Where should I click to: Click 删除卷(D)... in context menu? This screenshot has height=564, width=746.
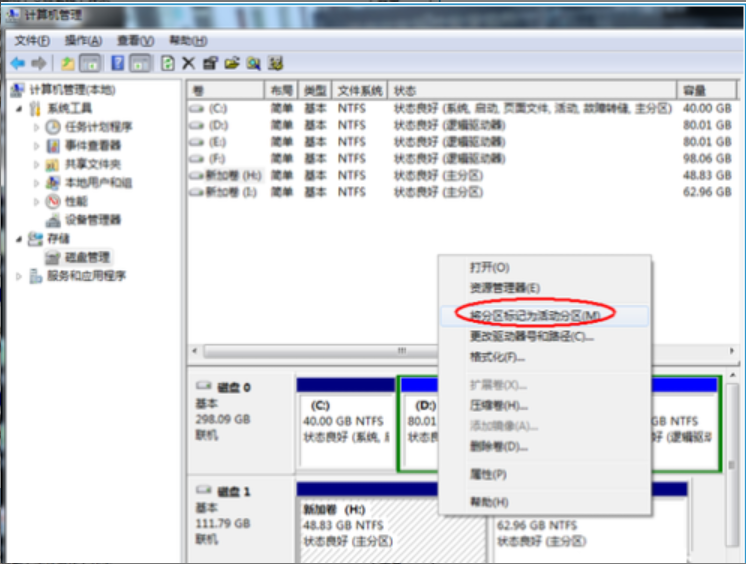click(498, 447)
